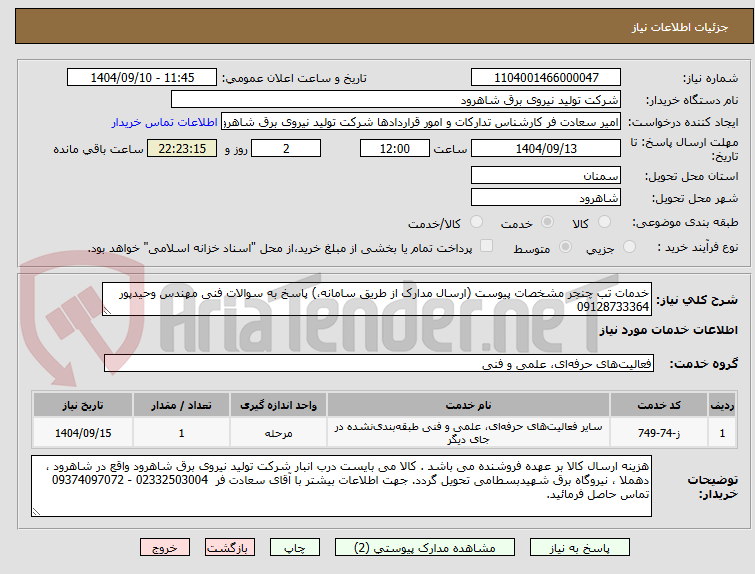The height and width of the screenshot is (574, 755).
Task: Click the تاریخ نیاز column header
Action: (x=83, y=405)
